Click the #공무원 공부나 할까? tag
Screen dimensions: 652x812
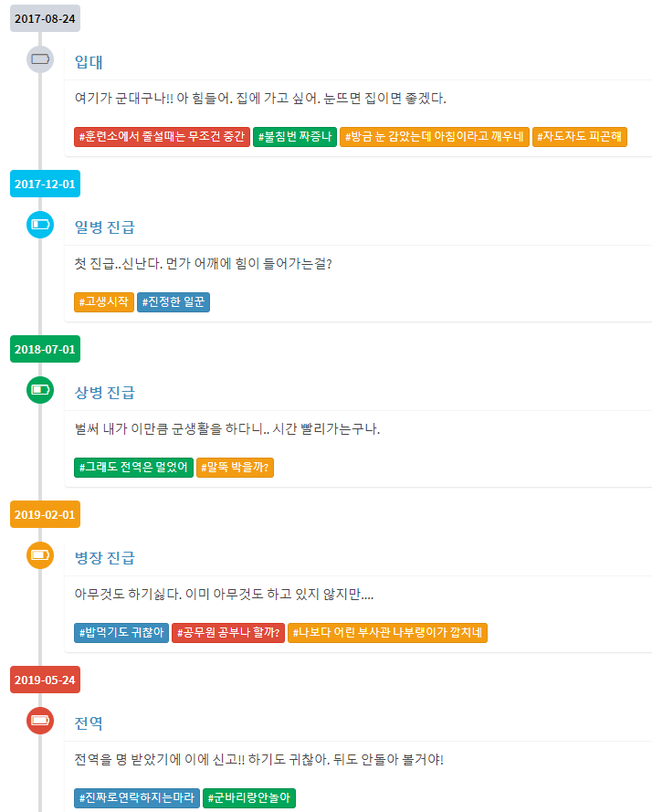(x=228, y=632)
